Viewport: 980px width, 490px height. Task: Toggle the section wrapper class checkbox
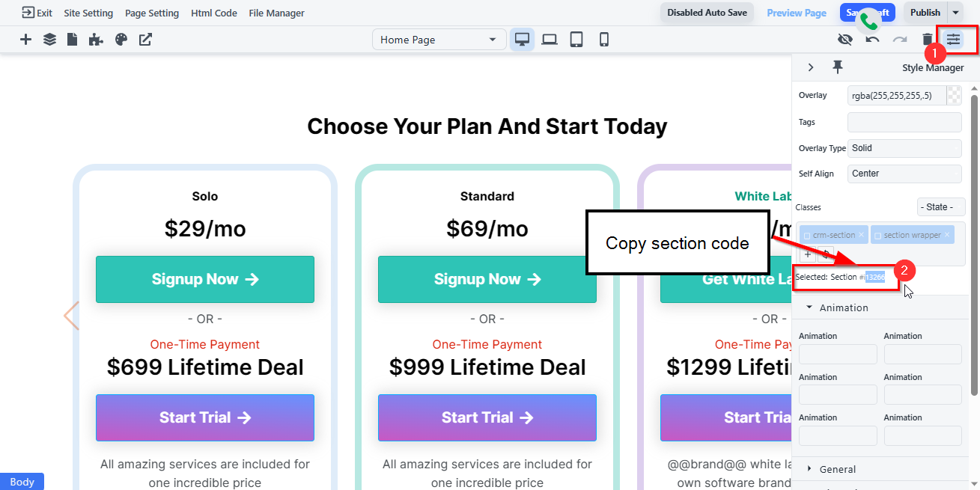tap(877, 236)
